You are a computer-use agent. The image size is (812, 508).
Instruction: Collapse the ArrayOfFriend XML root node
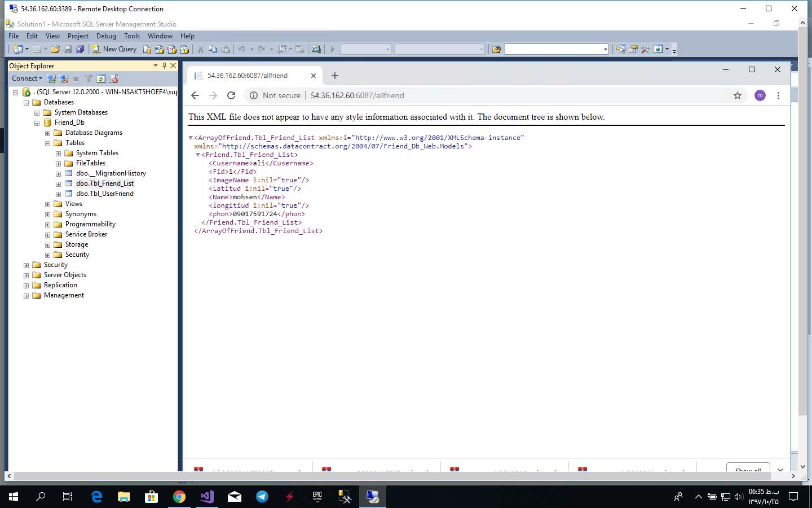191,138
